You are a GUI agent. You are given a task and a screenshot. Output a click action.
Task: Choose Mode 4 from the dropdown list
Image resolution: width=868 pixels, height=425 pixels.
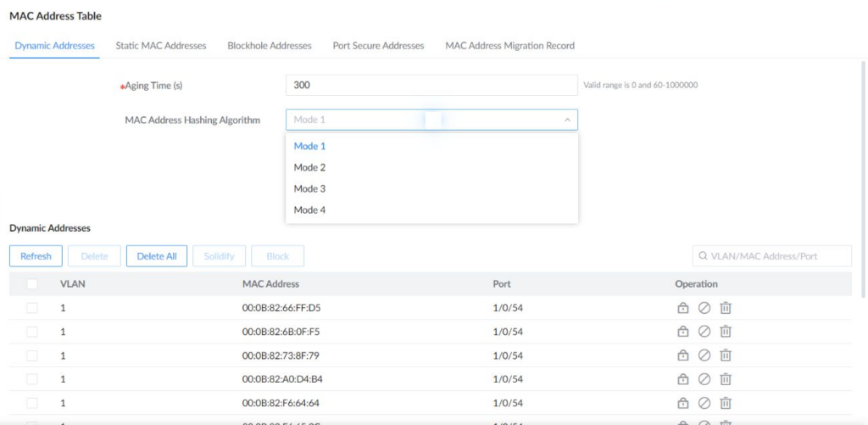point(431,210)
